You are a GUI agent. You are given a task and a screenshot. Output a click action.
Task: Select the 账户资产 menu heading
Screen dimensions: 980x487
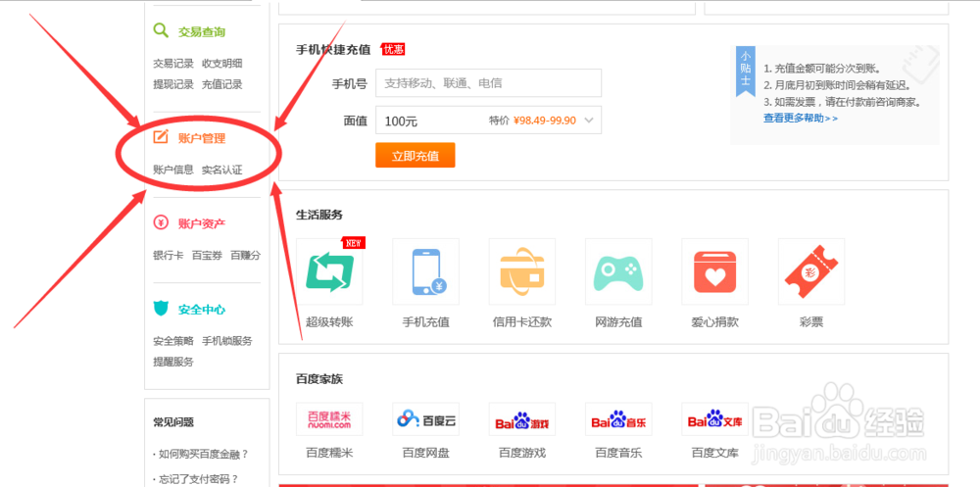(x=201, y=223)
